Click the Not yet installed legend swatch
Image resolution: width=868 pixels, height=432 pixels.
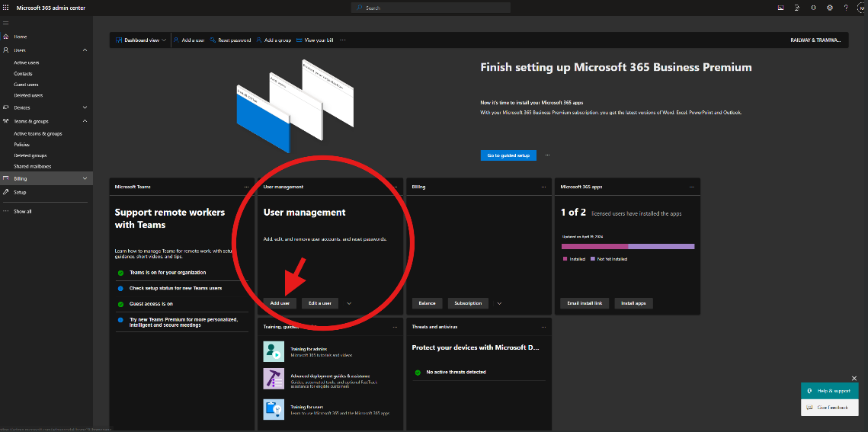click(592, 259)
